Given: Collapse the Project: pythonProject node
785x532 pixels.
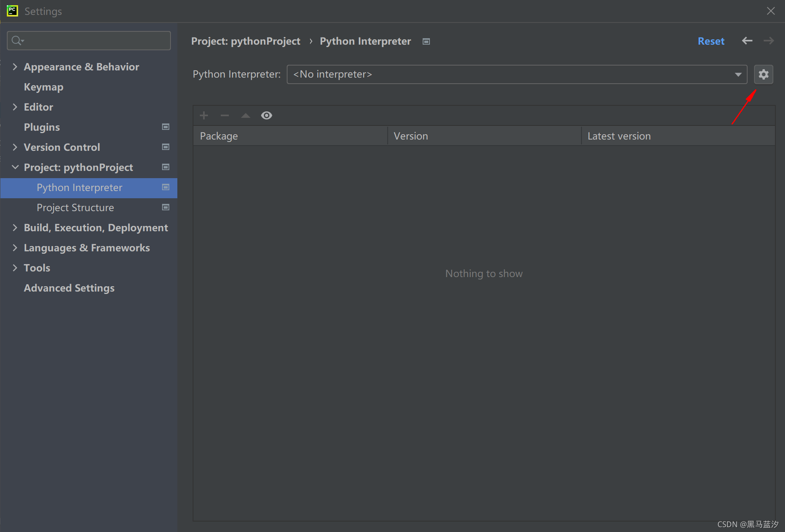Looking at the screenshot, I should point(15,167).
